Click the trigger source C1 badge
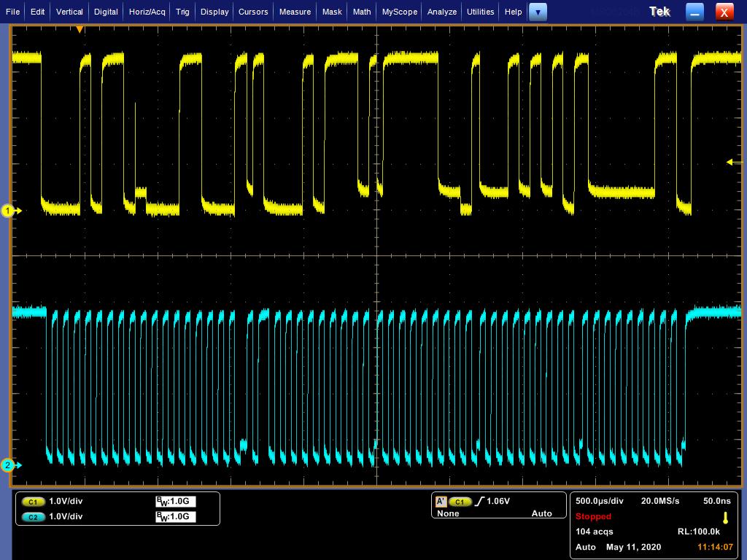 (460, 502)
